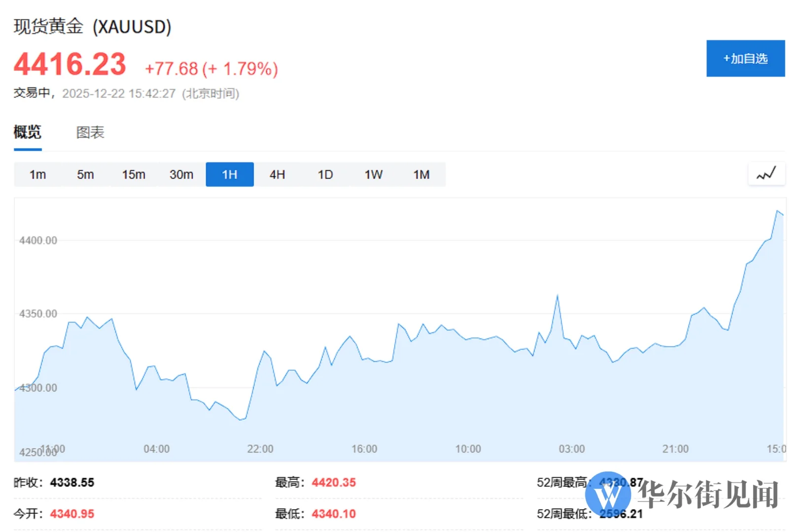Screen dimensions: 793x532
Task: Click the 04:00 x-axis label
Action: pyautogui.click(x=157, y=449)
